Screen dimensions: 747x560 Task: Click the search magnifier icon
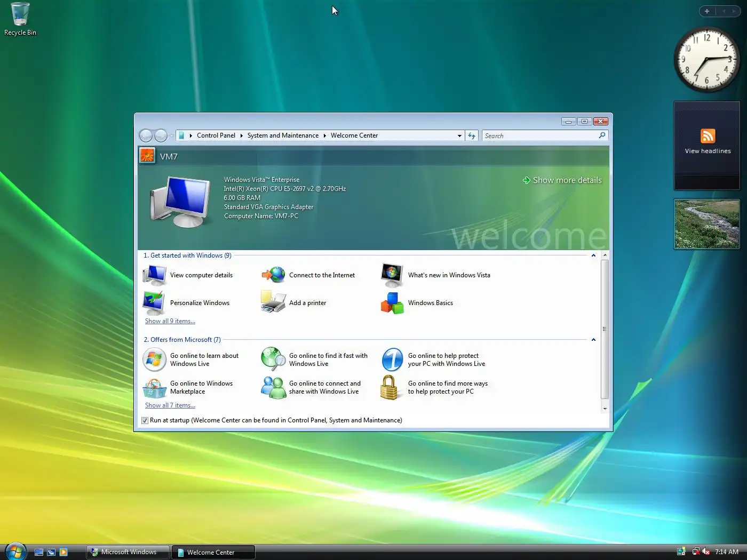point(602,135)
